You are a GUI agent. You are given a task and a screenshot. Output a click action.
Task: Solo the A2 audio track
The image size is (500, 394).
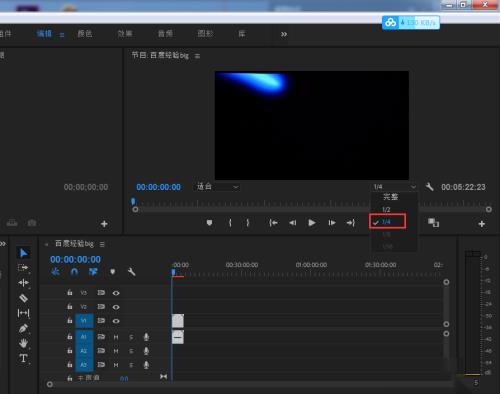point(131,351)
